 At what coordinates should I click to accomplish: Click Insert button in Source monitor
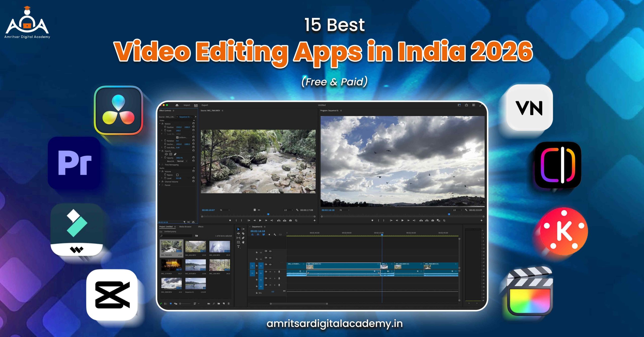click(279, 220)
